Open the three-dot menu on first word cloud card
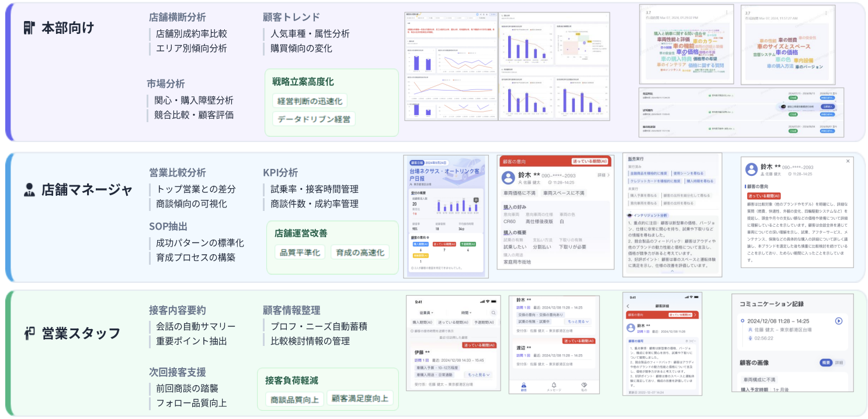 click(x=727, y=12)
